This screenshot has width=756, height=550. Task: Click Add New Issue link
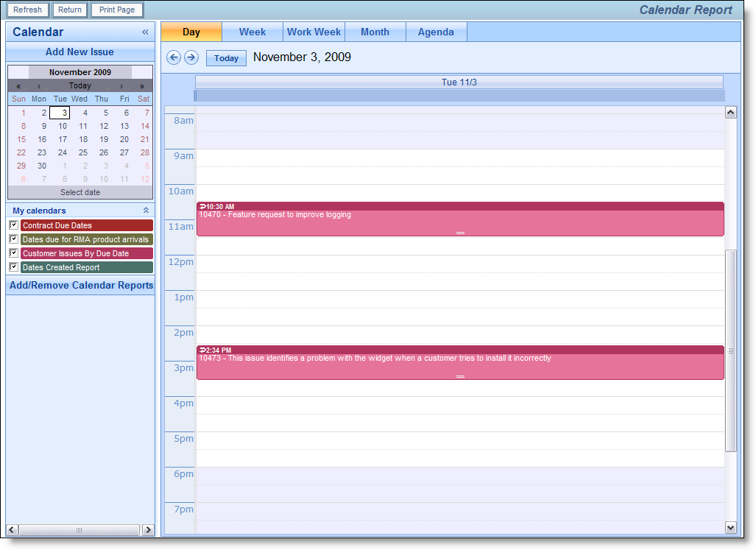(80, 52)
